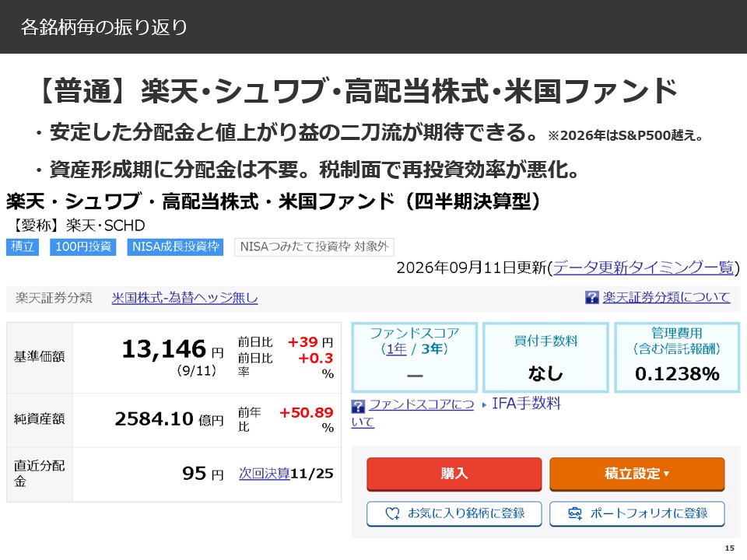This screenshot has height=560, width=747.
Task: Click the 購入 red purchase button
Action: click(454, 474)
